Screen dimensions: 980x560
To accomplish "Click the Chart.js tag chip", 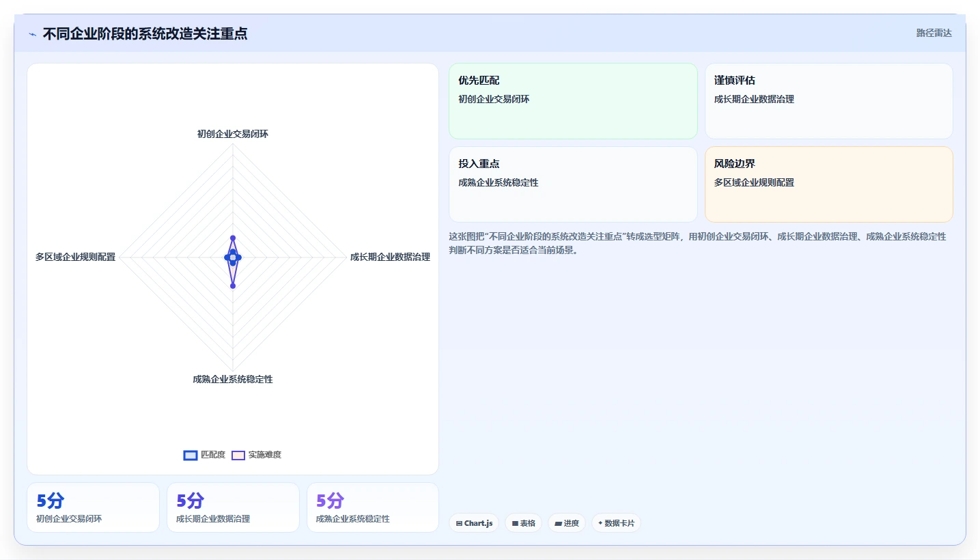I will [x=474, y=523].
